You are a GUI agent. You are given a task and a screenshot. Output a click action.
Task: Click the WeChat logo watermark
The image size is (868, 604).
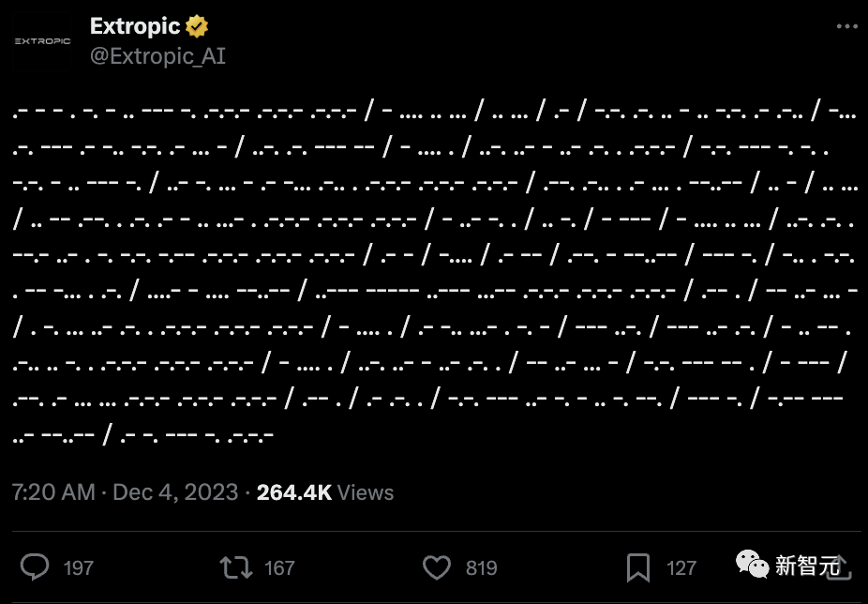(752, 564)
